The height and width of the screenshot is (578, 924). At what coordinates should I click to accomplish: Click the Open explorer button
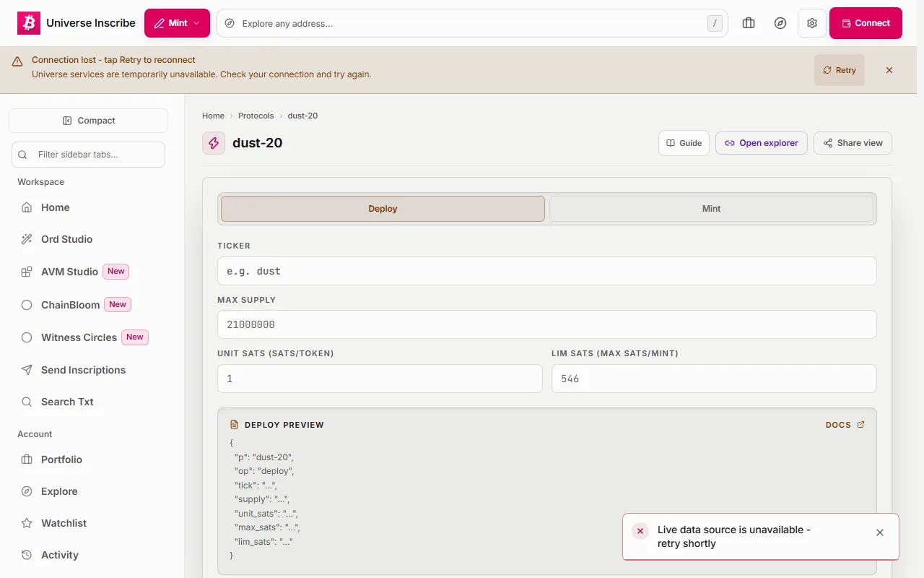762,143
